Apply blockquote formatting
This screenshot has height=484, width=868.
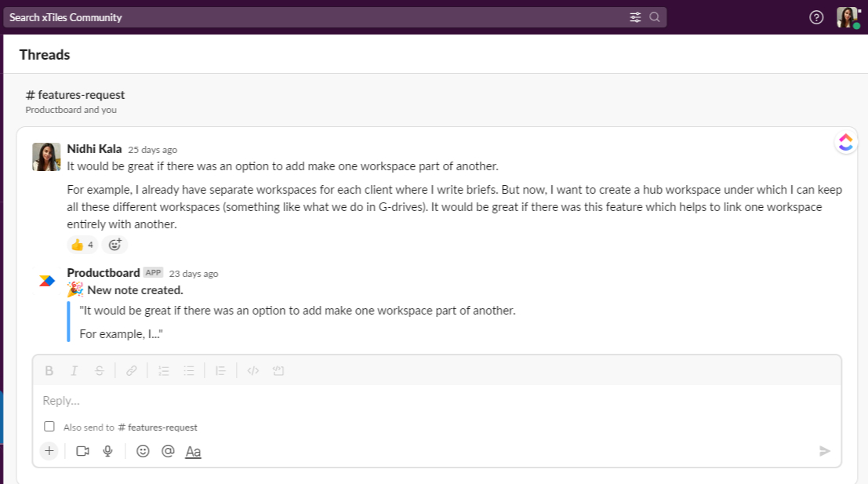pyautogui.click(x=221, y=371)
